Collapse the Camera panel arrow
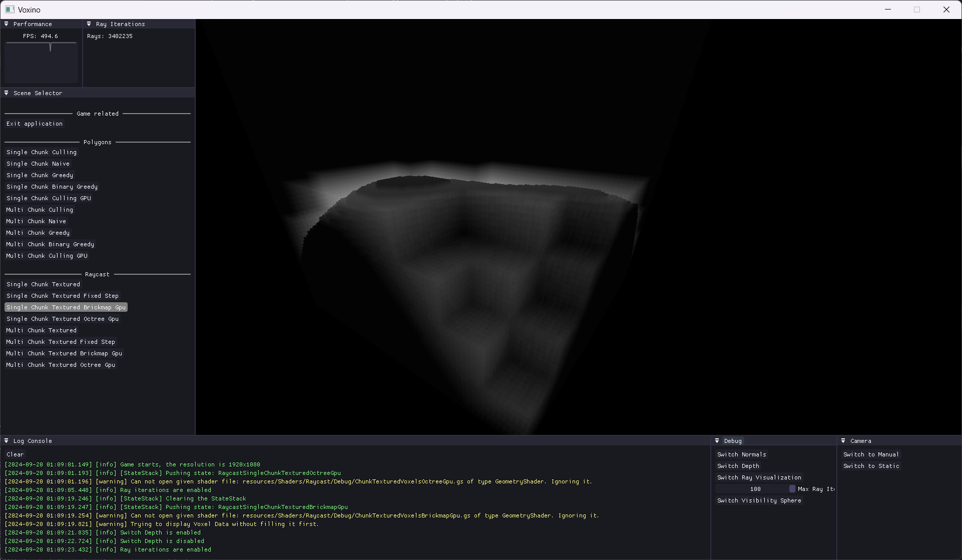Screen dimensions: 962x560 [x=843, y=441]
